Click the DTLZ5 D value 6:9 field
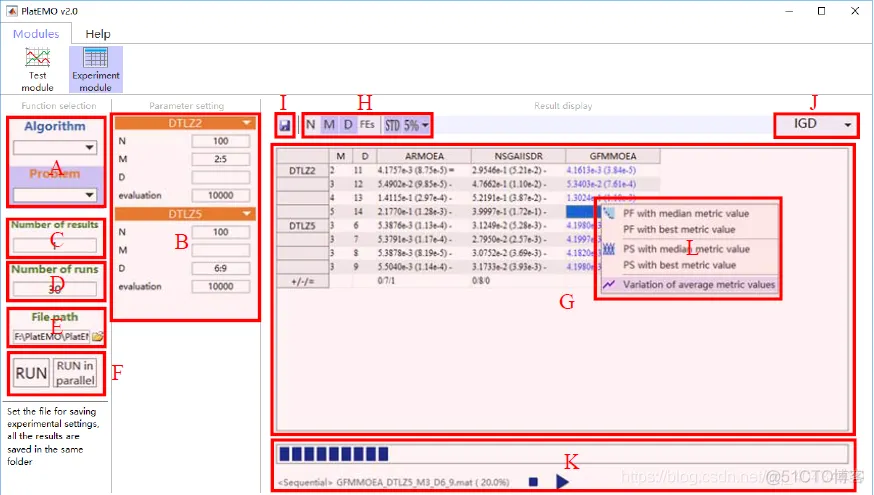This screenshot has width=874, height=495. point(221,269)
